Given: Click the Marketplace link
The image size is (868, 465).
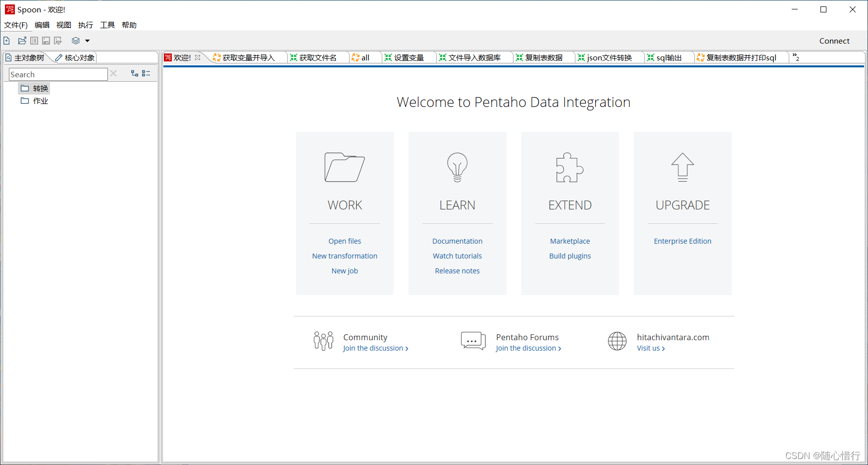Looking at the screenshot, I should [570, 241].
